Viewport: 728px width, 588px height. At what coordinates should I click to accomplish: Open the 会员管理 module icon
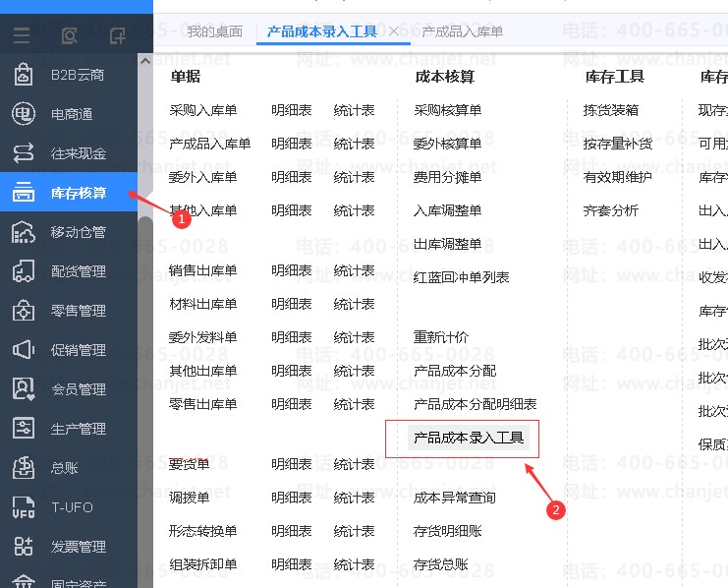coord(24,388)
